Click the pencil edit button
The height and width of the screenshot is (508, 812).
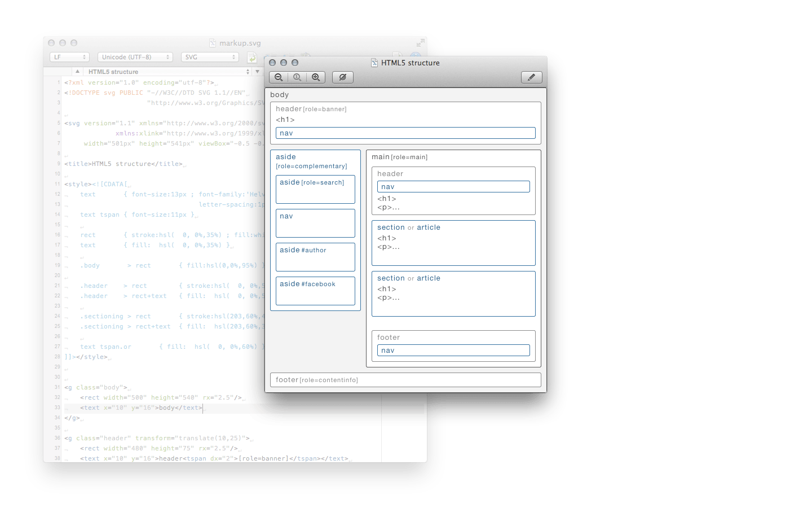point(531,77)
